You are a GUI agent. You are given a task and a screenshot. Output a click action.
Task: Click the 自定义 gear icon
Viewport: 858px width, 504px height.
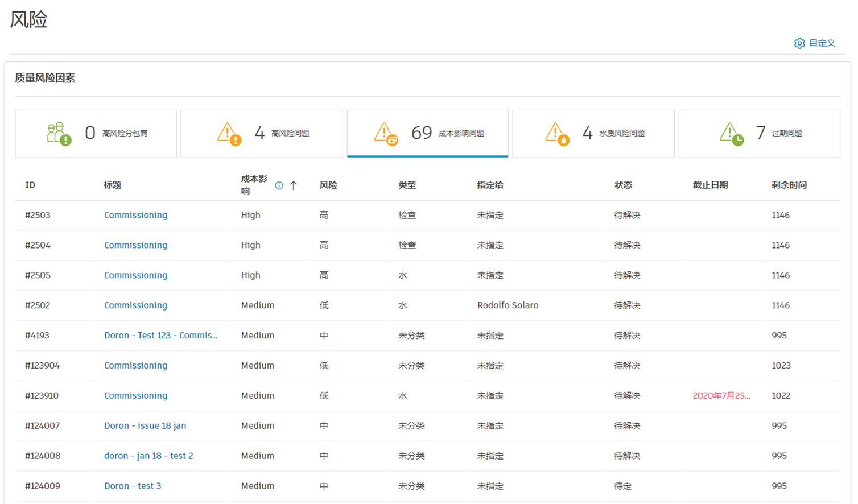click(x=799, y=43)
